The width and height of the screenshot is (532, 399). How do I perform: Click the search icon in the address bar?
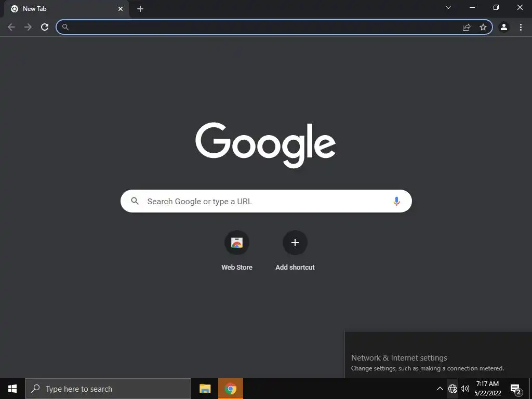coord(65,27)
